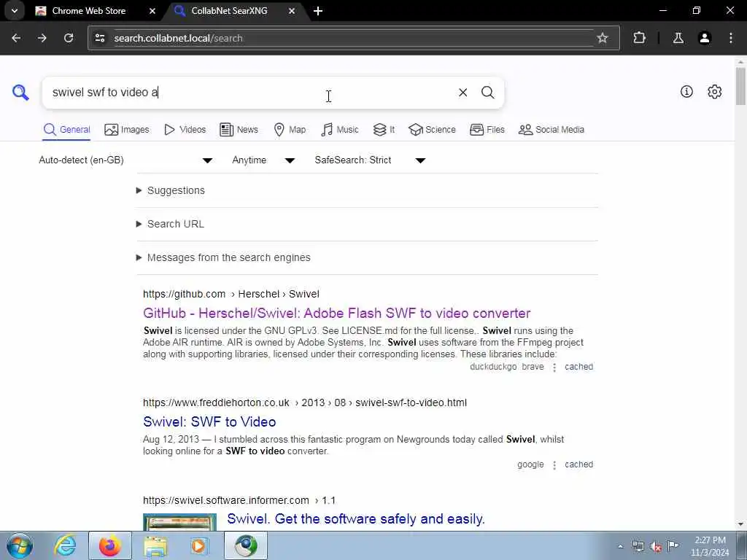Switch to Videos category

click(185, 130)
